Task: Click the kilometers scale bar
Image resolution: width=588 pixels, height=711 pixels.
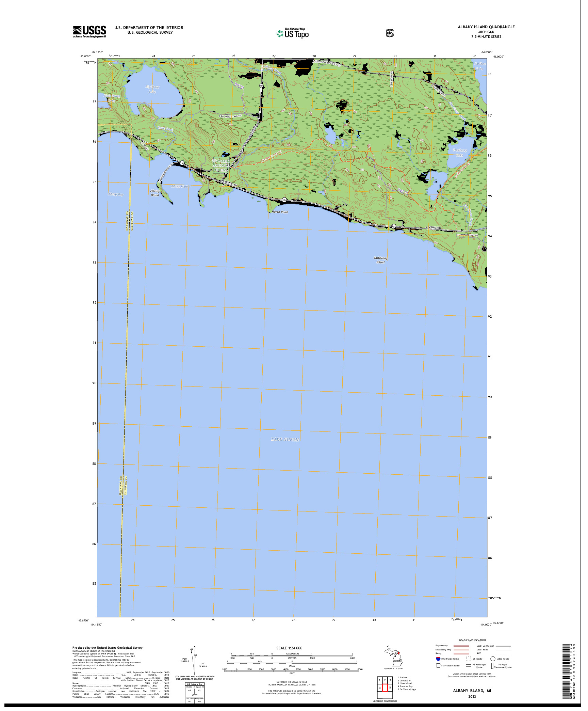Action: click(292, 655)
